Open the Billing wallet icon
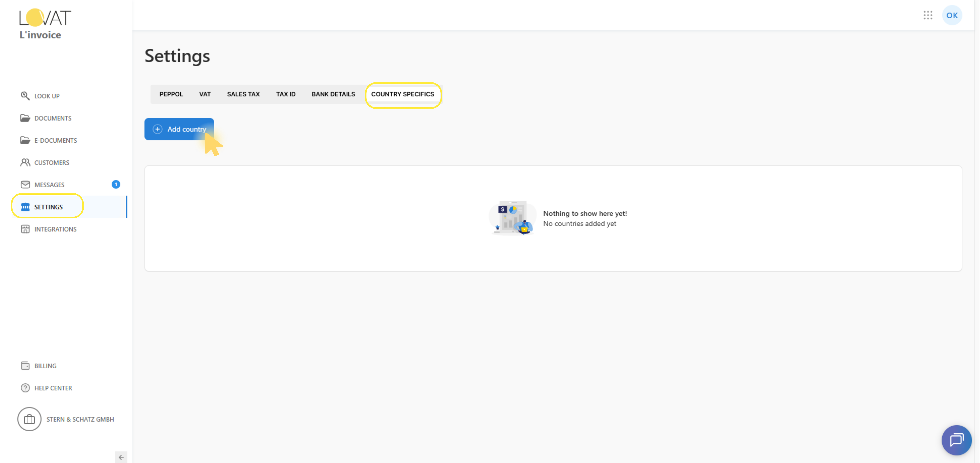 [25, 365]
